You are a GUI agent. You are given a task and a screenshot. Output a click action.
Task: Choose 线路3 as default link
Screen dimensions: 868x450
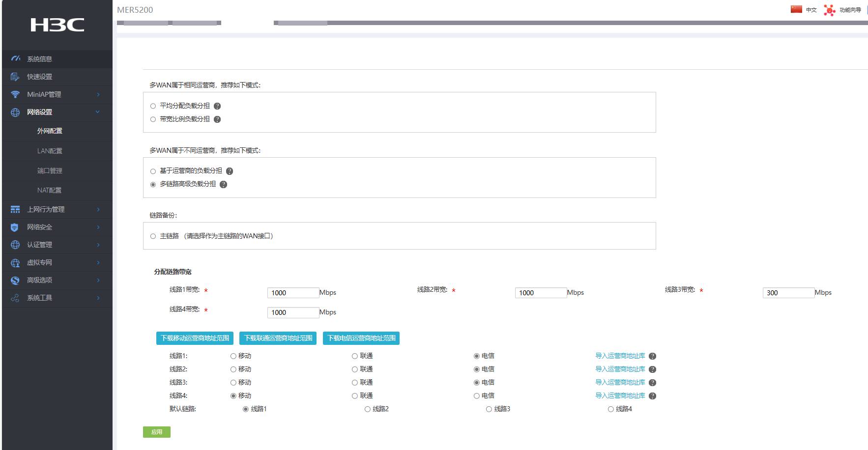coord(489,409)
